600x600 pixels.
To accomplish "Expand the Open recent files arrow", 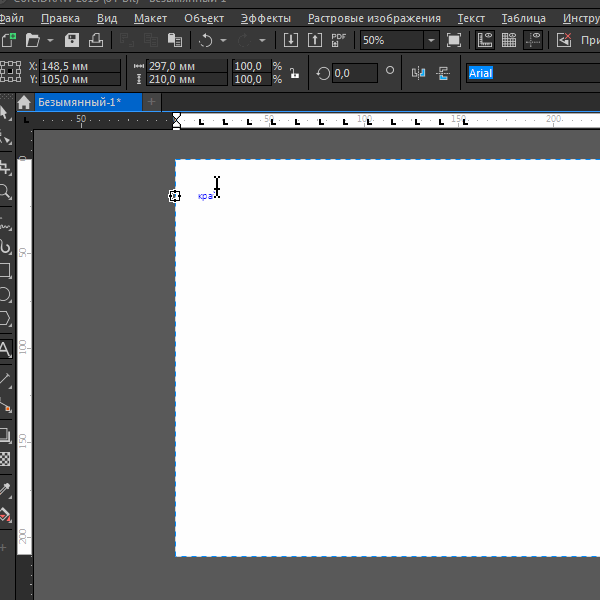I will click(50, 40).
